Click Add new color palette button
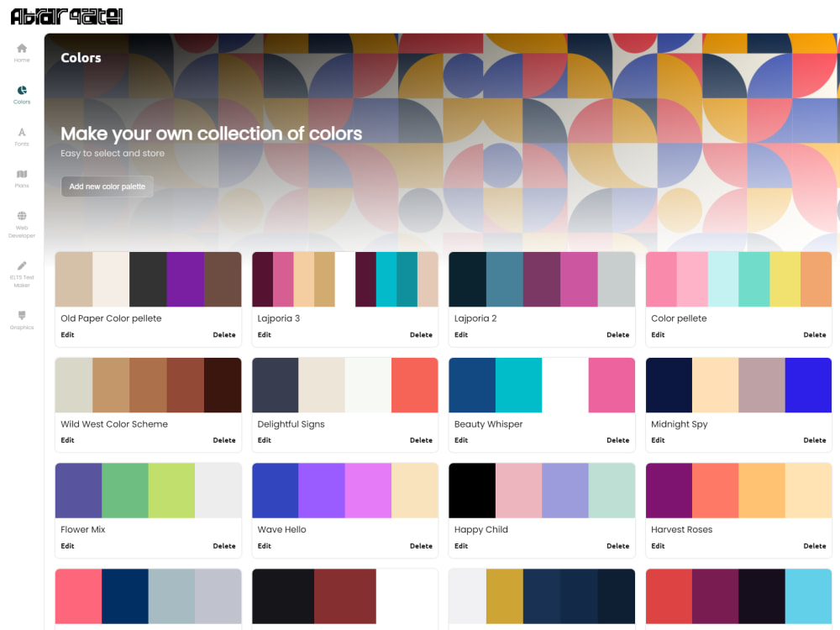840x630 pixels. click(x=108, y=186)
